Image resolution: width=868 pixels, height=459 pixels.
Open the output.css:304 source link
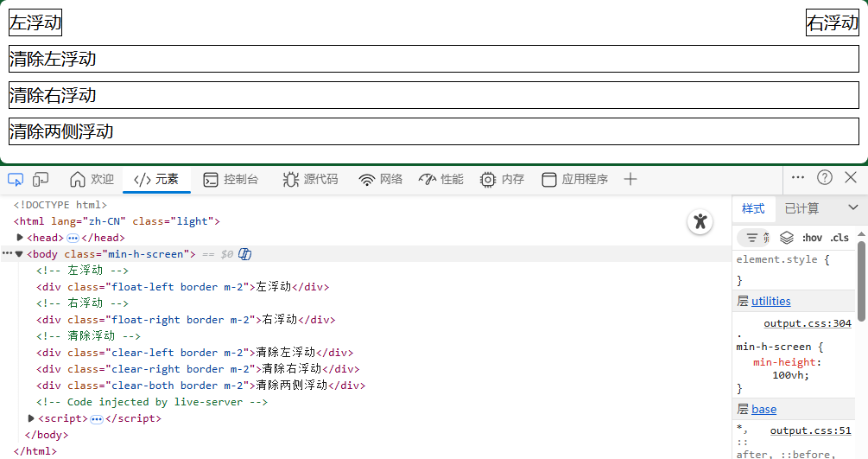click(x=807, y=323)
